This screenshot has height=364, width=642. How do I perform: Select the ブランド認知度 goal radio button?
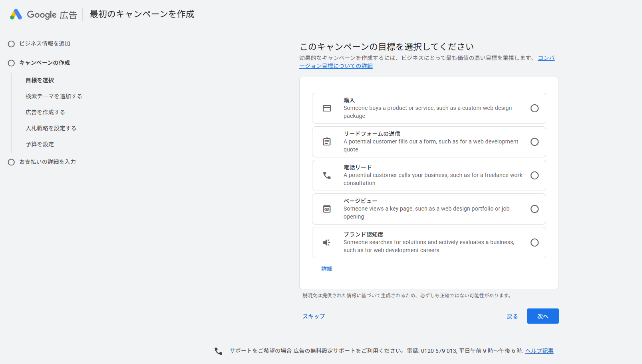pyautogui.click(x=535, y=242)
